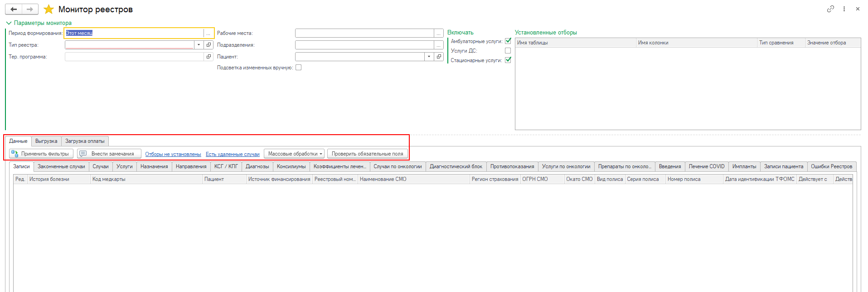Open the Пациент dropdown list

[429, 57]
